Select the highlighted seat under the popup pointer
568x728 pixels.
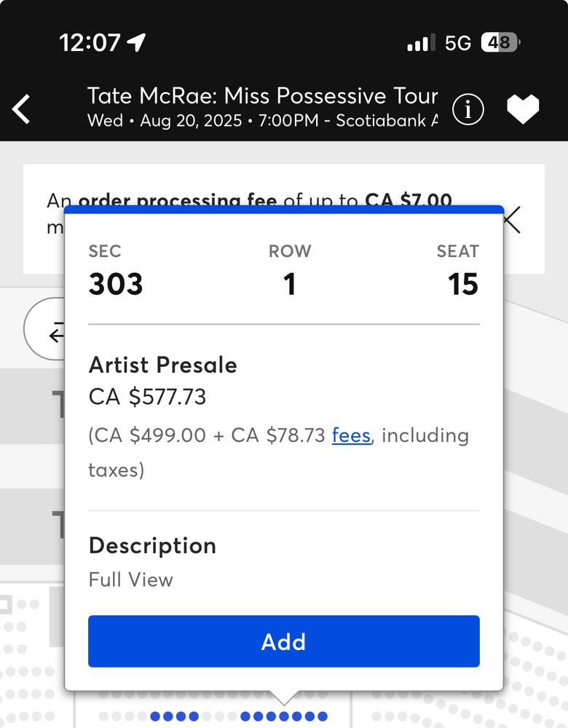(x=284, y=716)
